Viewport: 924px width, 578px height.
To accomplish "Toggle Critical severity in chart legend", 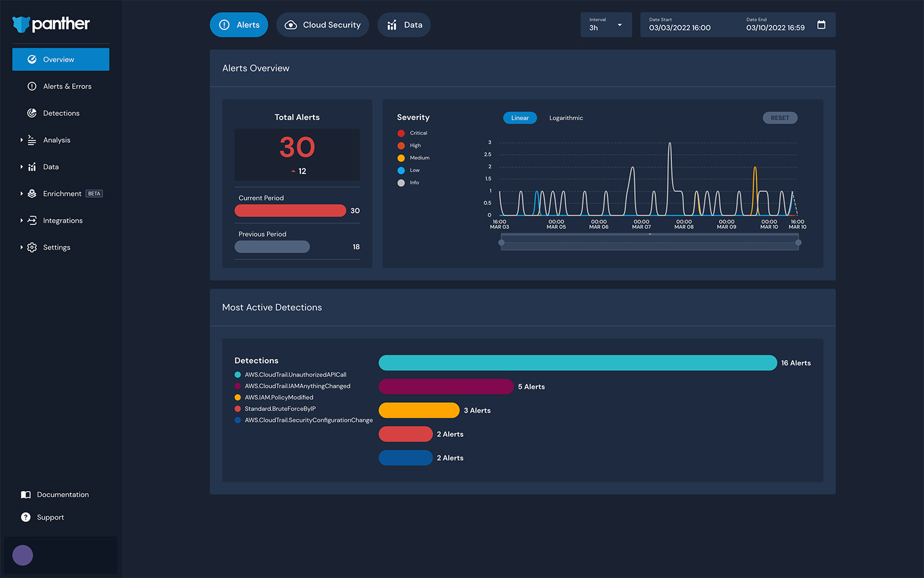I will pyautogui.click(x=401, y=134).
